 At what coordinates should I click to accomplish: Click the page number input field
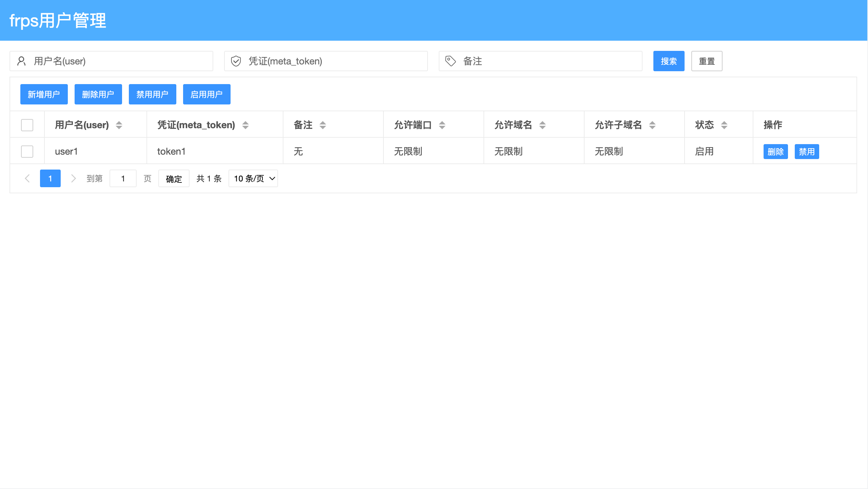pyautogui.click(x=123, y=178)
